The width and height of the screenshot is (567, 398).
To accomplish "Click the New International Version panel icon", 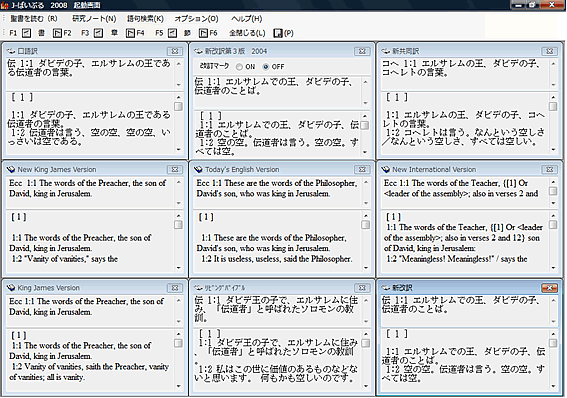I will coord(385,169).
